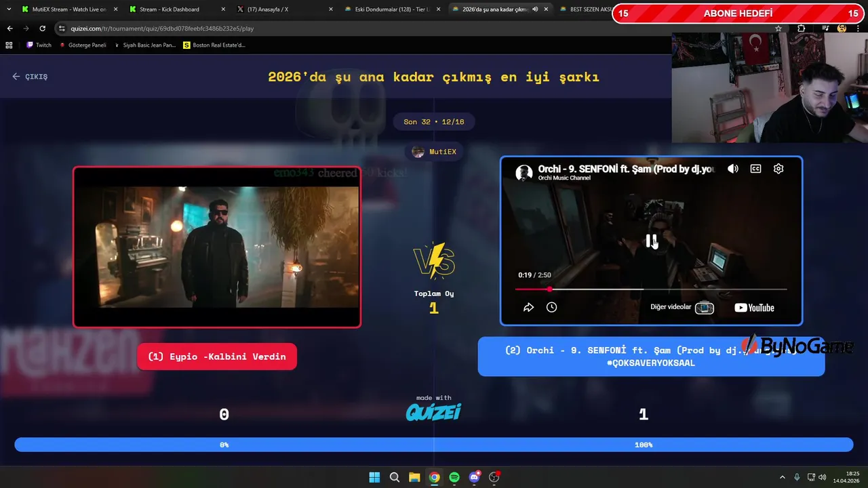Open Diğer videolar in the player
The height and width of the screenshot is (488, 868).
point(682,308)
